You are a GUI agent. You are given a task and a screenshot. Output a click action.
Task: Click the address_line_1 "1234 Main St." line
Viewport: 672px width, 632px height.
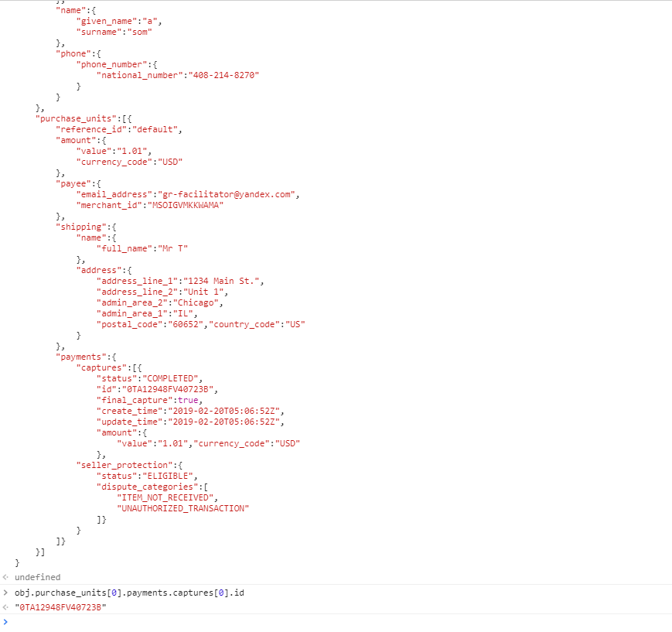tap(180, 281)
